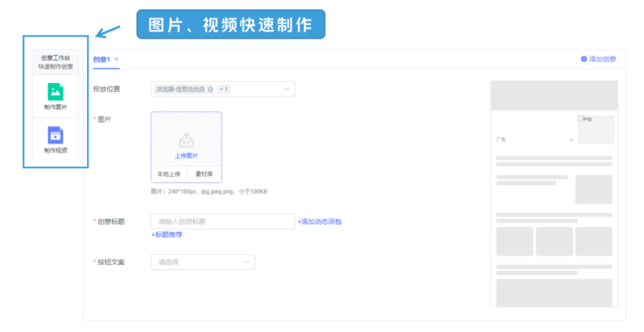Switch to the 创意1 tab
Viewport: 644px width, 332px height.
pyautogui.click(x=101, y=59)
